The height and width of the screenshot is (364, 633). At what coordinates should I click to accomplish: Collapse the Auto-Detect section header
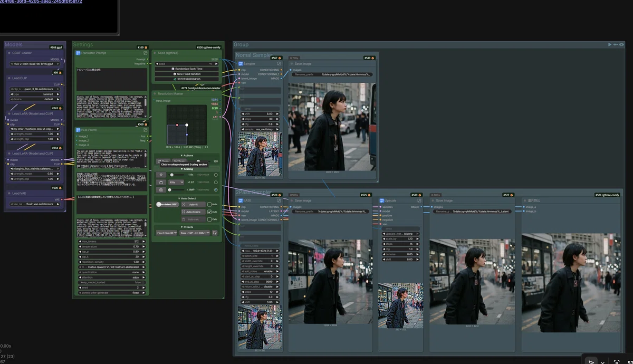(186, 198)
